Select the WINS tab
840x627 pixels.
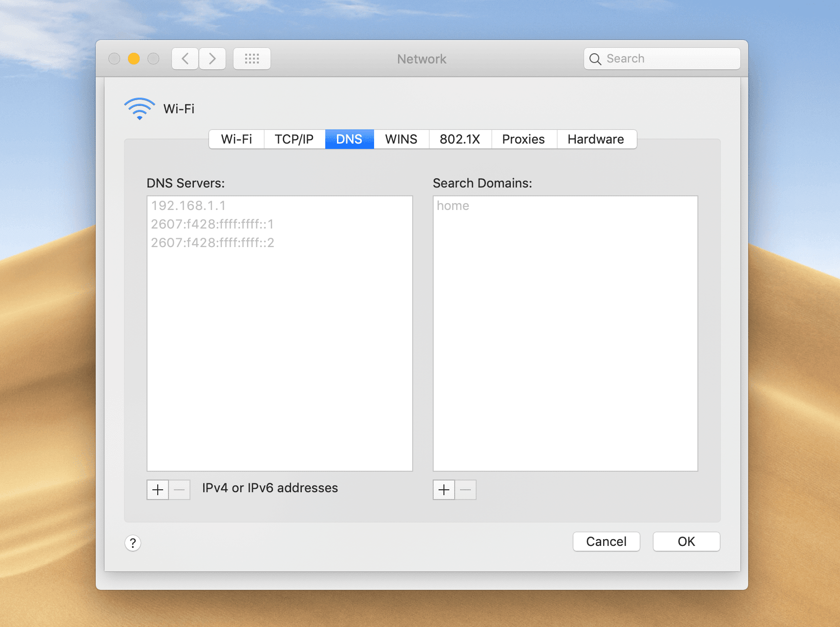point(401,139)
